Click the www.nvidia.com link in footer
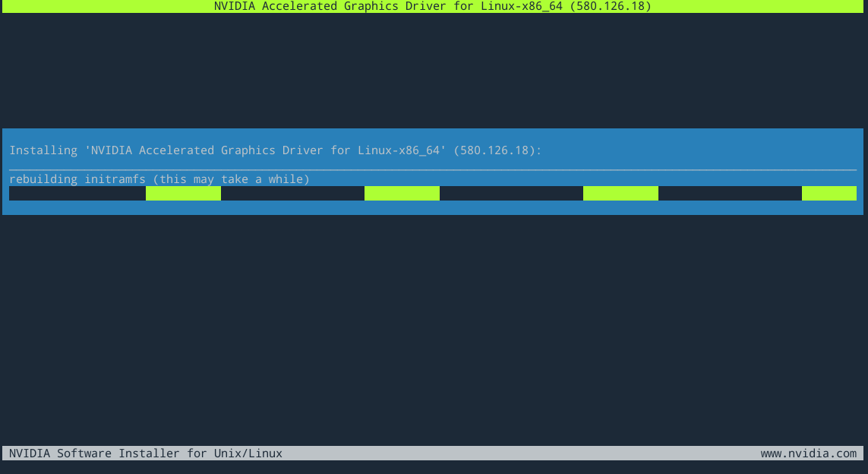The image size is (868, 474). [x=808, y=453]
